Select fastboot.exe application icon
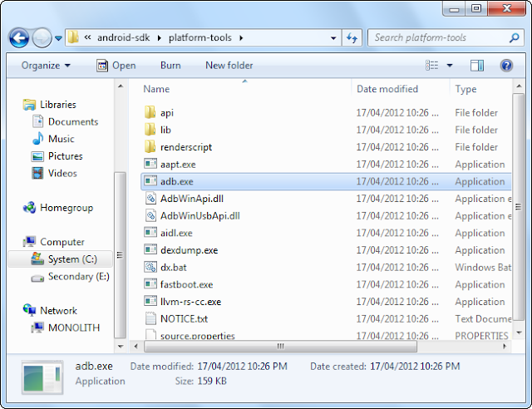Image resolution: width=532 pixels, height=409 pixels. click(150, 284)
